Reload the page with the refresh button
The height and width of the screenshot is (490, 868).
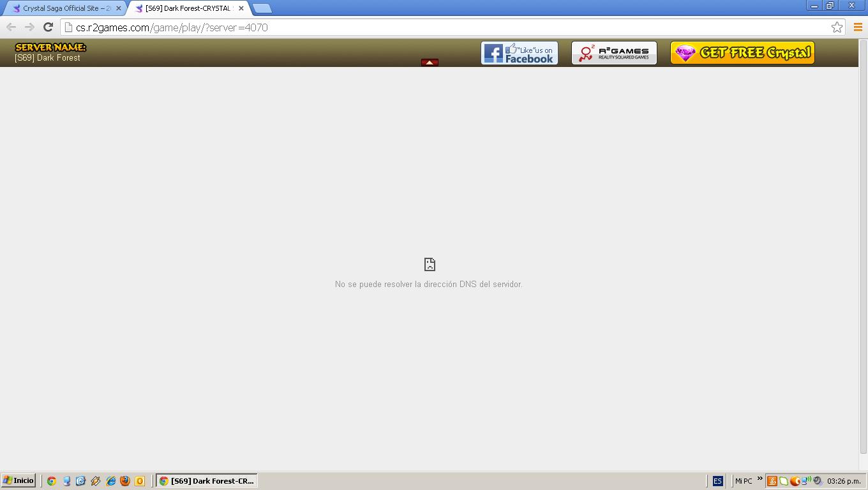click(48, 27)
